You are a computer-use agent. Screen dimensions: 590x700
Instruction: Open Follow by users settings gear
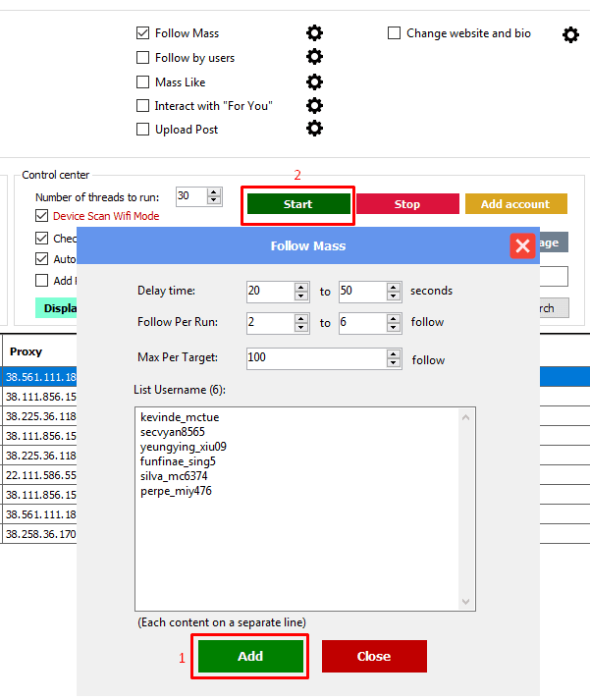[x=314, y=57]
